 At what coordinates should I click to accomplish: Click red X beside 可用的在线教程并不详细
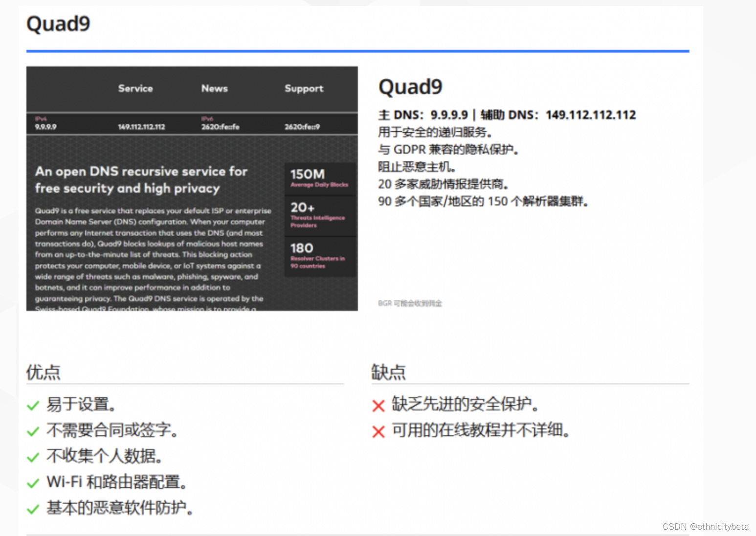(x=378, y=431)
